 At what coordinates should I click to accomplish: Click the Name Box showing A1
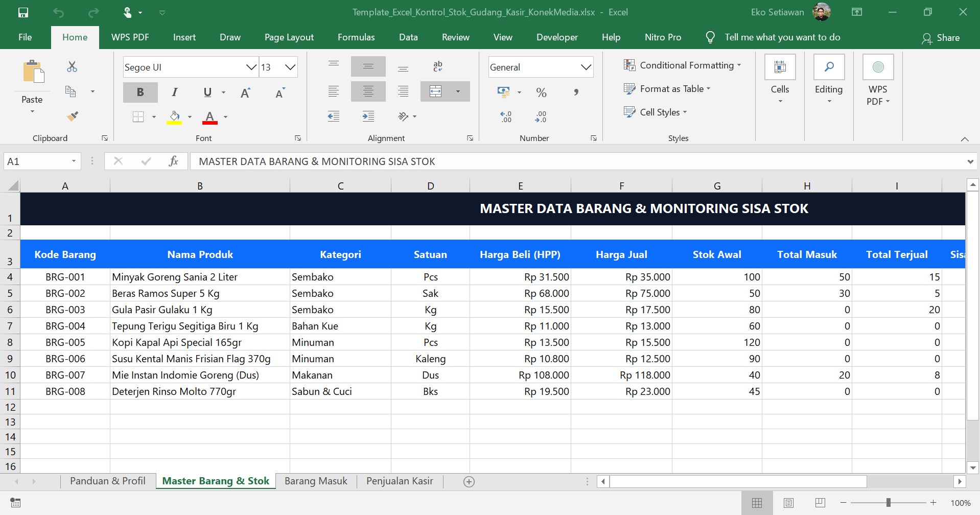pyautogui.click(x=42, y=161)
